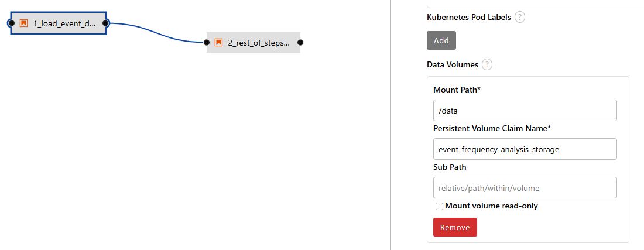The image size is (644, 250).
Task: Focus the Mount Path field containing /data
Action: pyautogui.click(x=525, y=111)
